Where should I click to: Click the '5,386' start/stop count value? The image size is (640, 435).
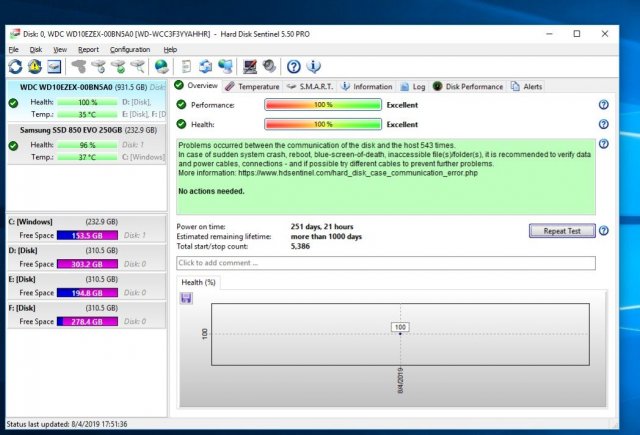coord(300,246)
